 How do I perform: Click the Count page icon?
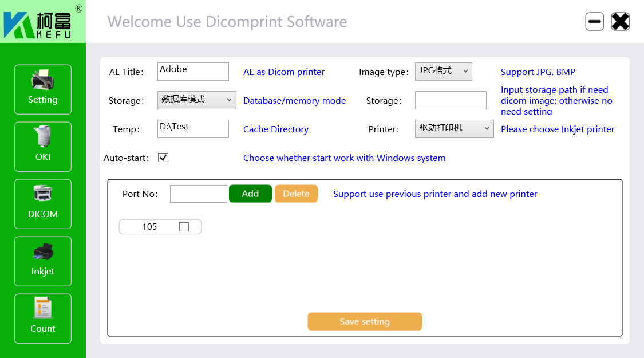[x=42, y=318]
